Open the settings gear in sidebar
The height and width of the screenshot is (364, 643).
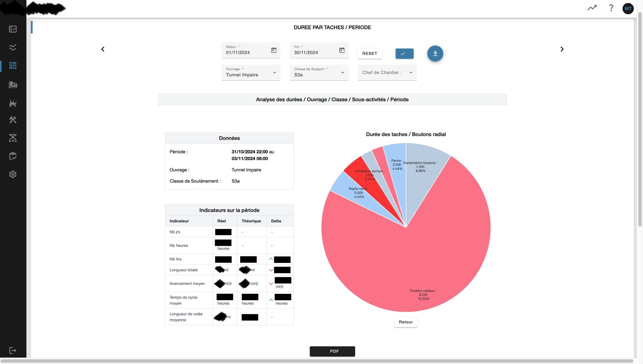tap(13, 174)
